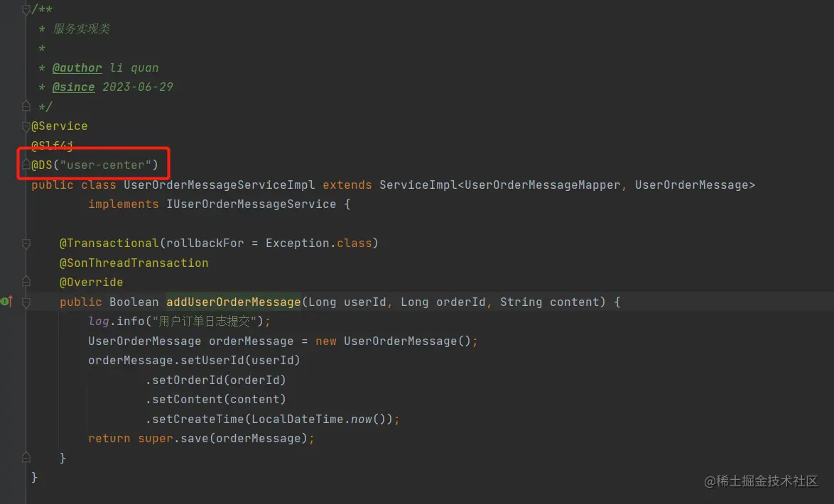Click LocalDateTime.now() expression
Viewport: 834px width, 504px height.
318,419
